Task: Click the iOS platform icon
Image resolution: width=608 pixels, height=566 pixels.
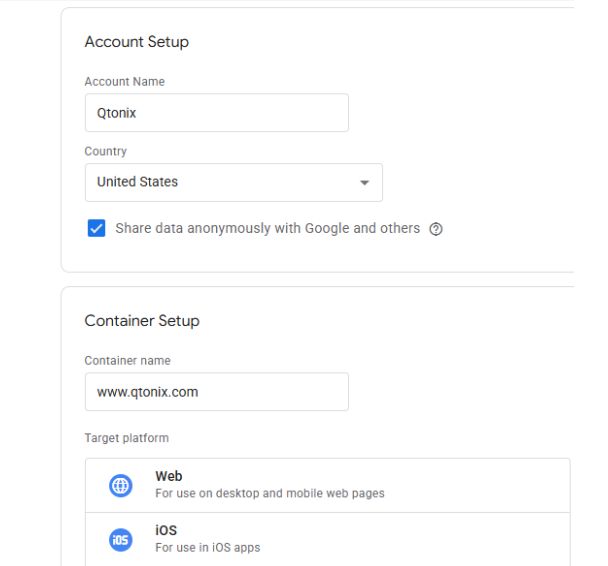Action: [120, 540]
